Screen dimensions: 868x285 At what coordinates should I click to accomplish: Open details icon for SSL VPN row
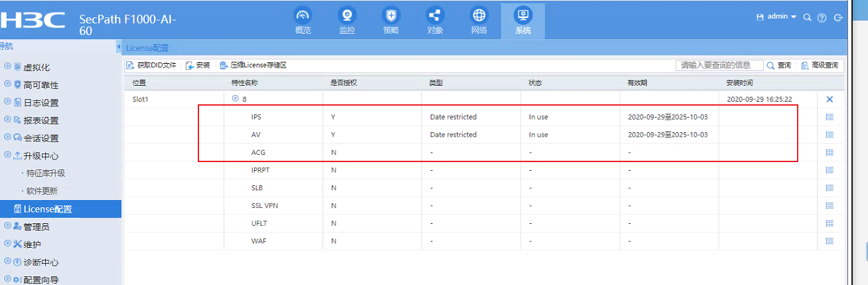click(830, 205)
